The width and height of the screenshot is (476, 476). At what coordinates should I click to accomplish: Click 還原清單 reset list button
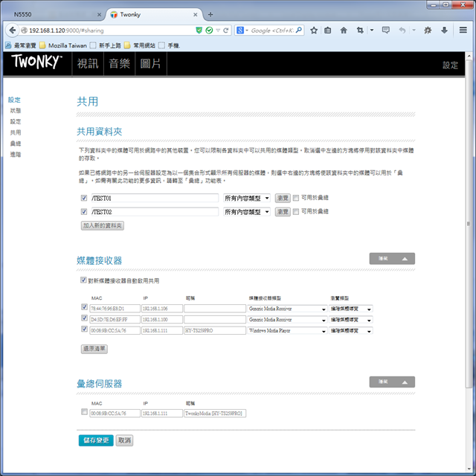click(94, 349)
